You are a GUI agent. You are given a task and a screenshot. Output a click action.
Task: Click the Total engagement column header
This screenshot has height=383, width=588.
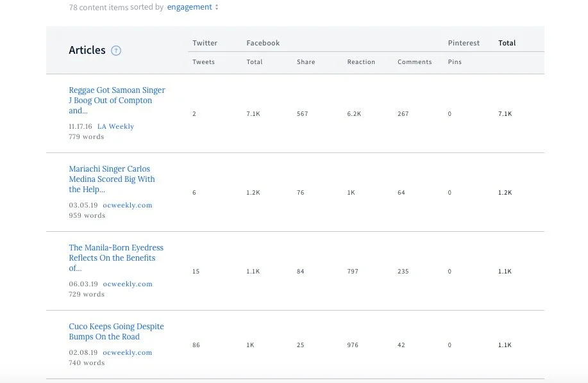(507, 43)
